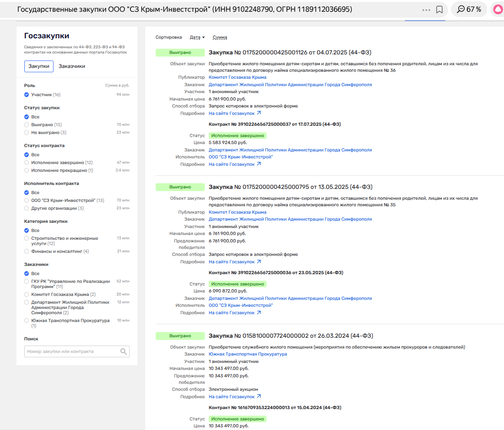Filter by Строительство и инженерные услуги category
504x430 pixels.
pos(27,239)
